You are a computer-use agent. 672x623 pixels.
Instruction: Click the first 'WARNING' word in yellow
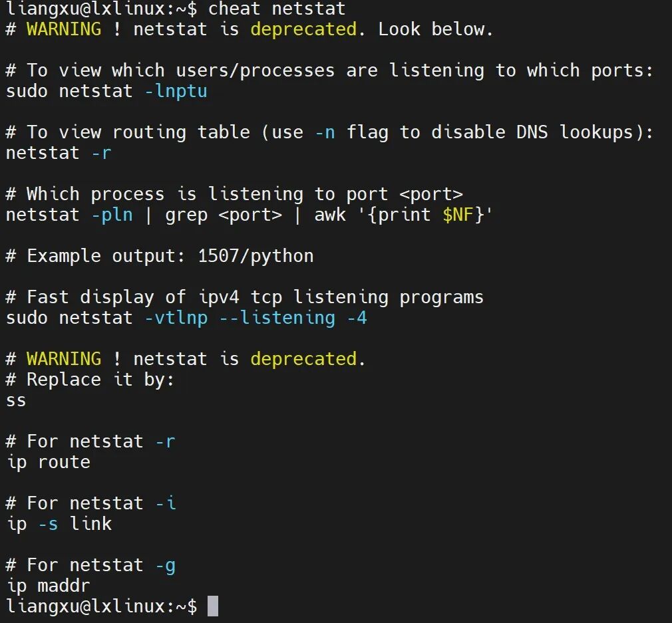[64, 29]
